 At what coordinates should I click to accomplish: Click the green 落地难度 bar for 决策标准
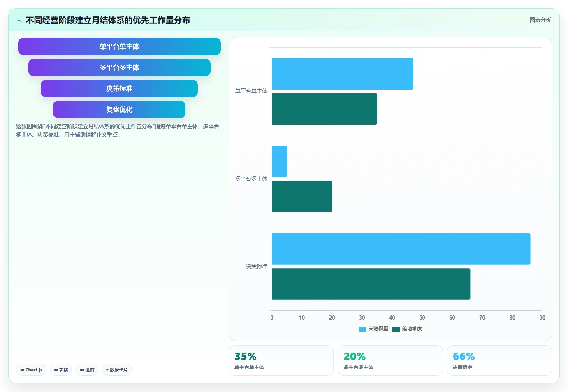(371, 284)
